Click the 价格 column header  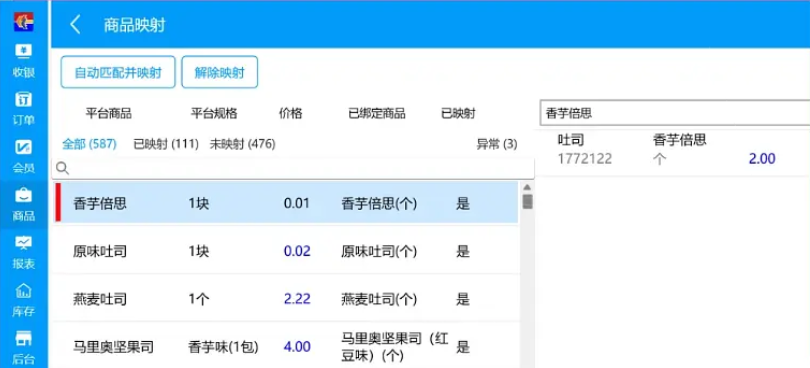click(x=291, y=114)
